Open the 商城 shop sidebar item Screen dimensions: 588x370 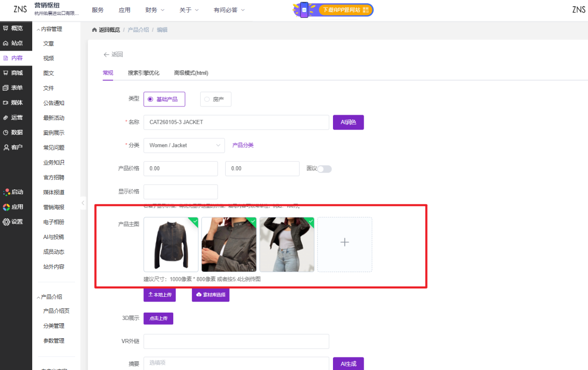(x=13, y=73)
